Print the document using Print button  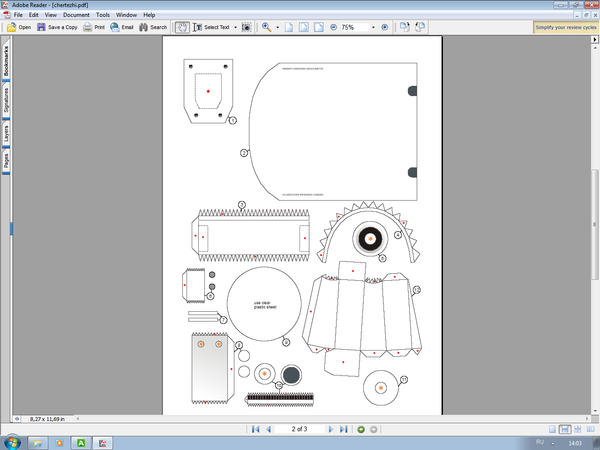pyautogui.click(x=94, y=27)
